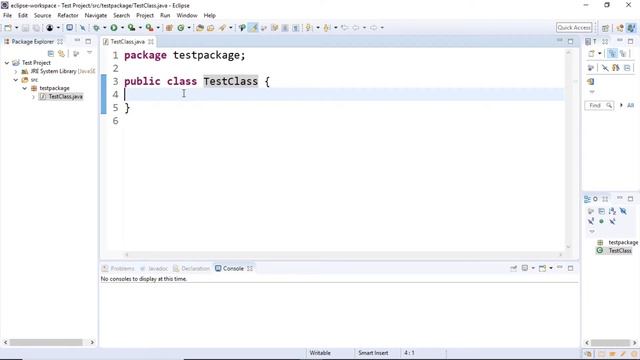This screenshot has height=360, width=640.
Task: Open the Debug dropdown arrow
Action: [x=104, y=28]
